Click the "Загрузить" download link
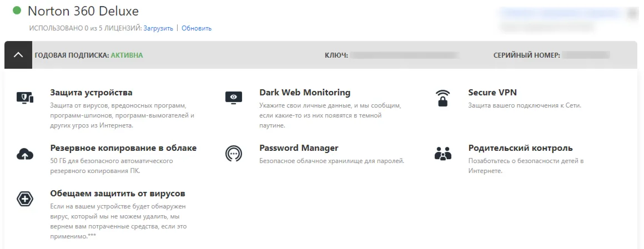 pyautogui.click(x=158, y=28)
